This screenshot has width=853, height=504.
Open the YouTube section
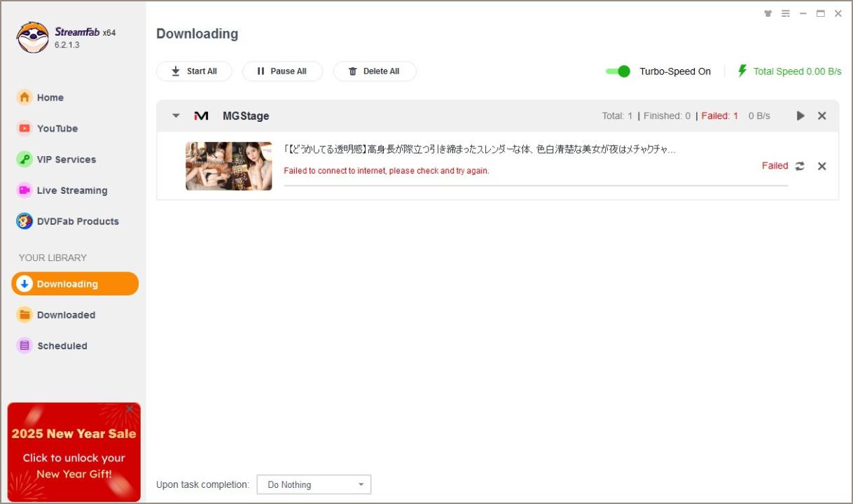click(x=48, y=128)
